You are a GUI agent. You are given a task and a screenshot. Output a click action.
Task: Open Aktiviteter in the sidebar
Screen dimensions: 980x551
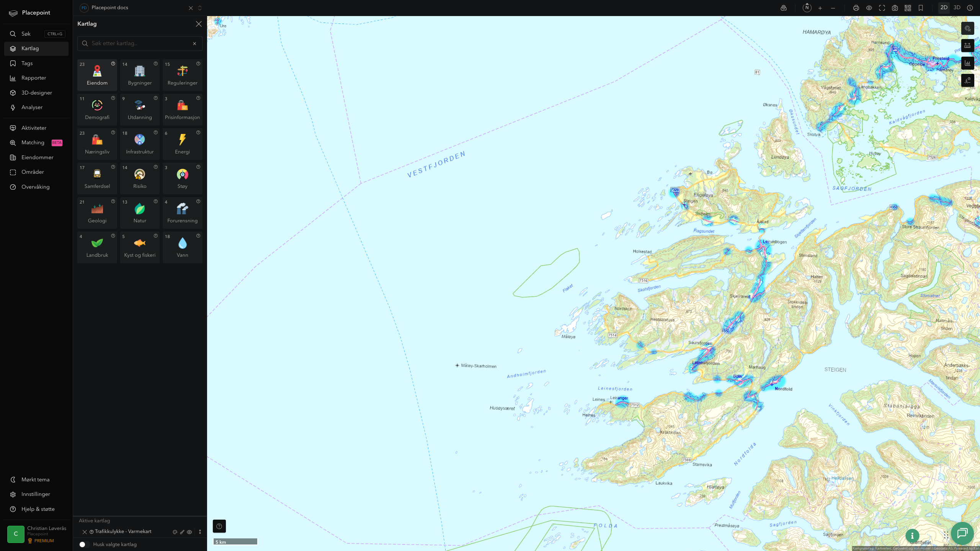(36, 128)
